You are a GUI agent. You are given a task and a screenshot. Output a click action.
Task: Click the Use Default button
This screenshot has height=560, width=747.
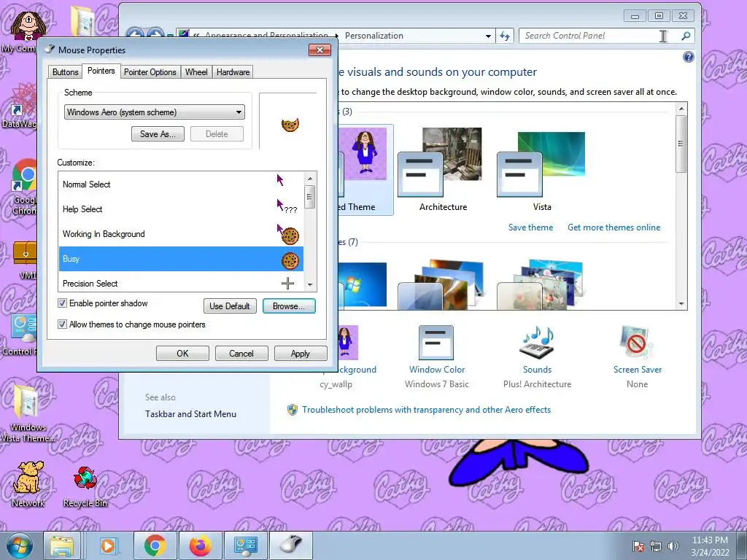(230, 306)
